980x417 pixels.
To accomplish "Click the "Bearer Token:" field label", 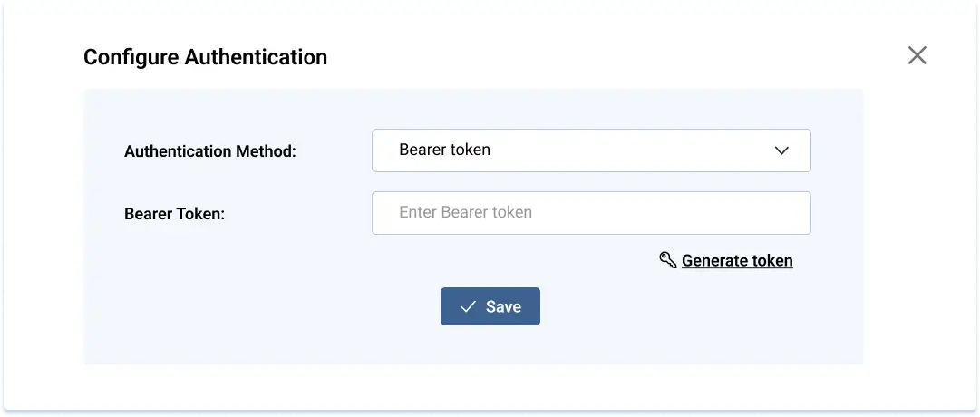I will tap(174, 214).
